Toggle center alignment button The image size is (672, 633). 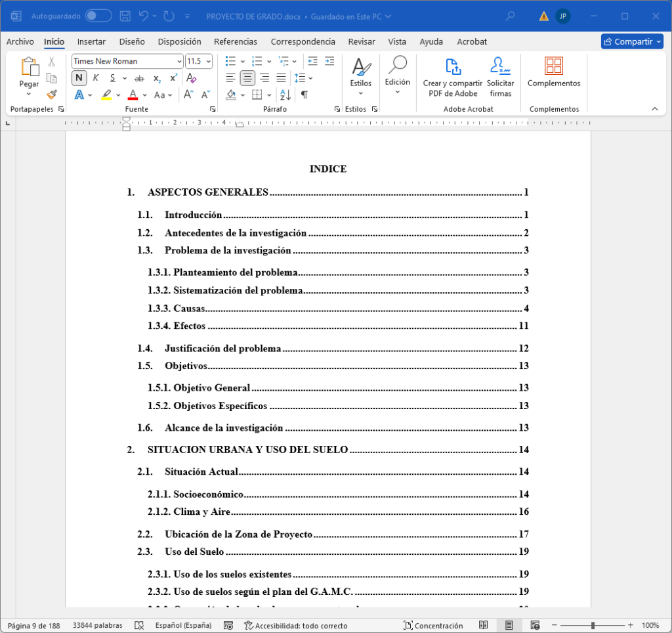click(247, 78)
